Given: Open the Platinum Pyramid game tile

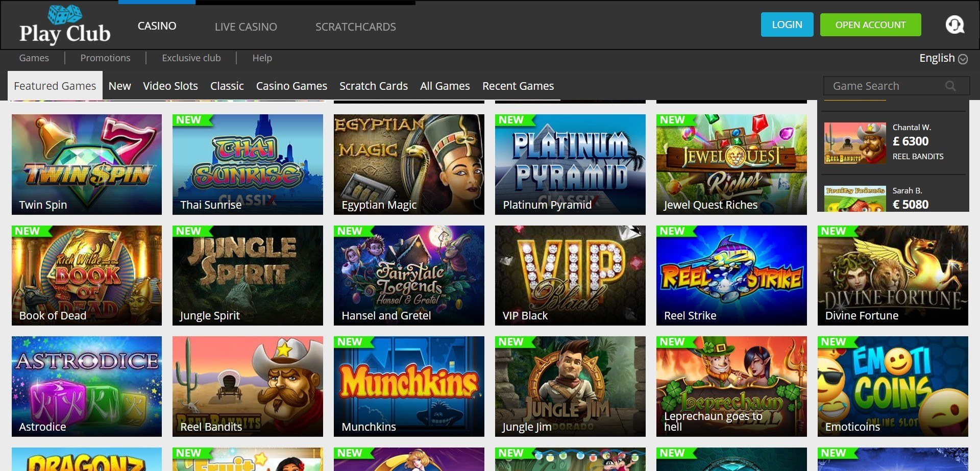Looking at the screenshot, I should [x=570, y=164].
